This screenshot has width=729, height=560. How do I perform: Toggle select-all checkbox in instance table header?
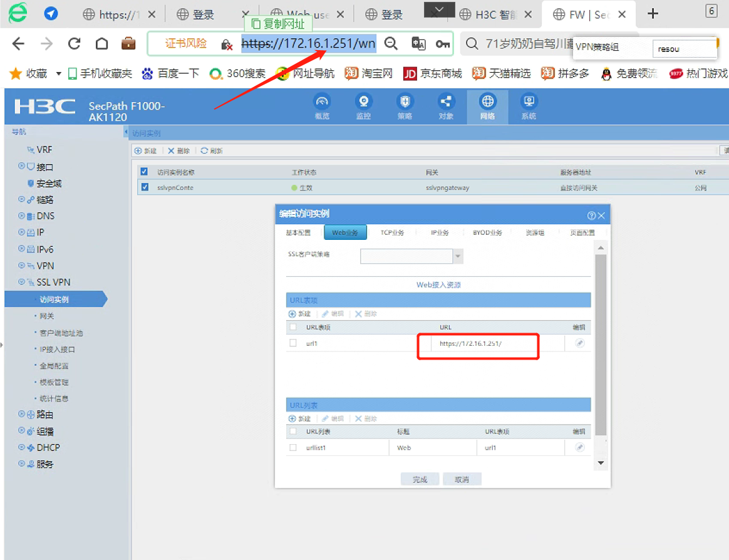coord(144,172)
